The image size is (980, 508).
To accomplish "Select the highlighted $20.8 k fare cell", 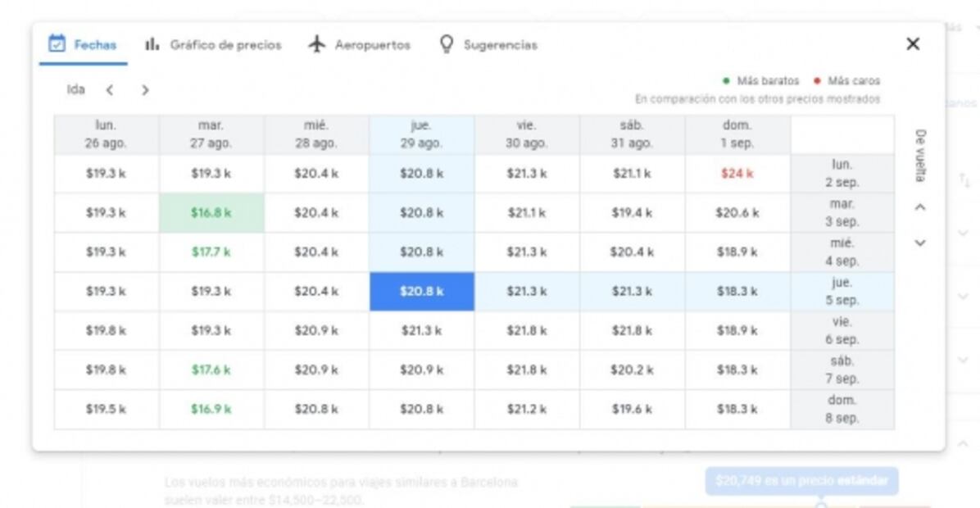I will 423,291.
